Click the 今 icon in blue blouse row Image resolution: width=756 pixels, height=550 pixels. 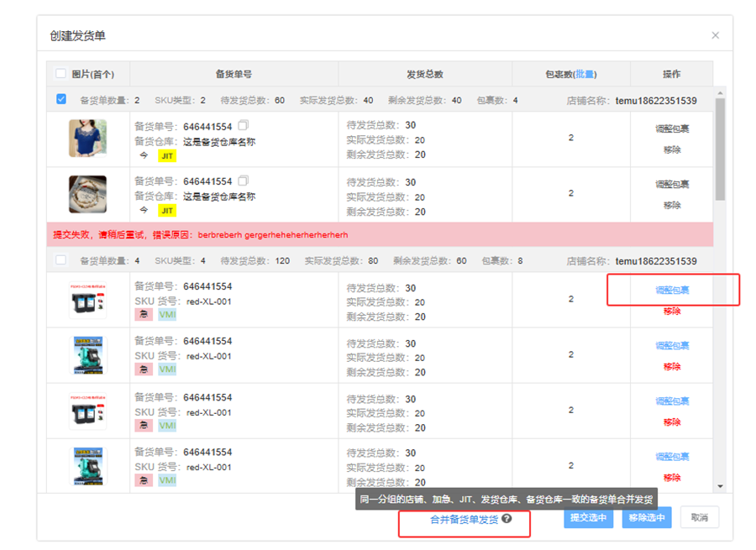point(144,155)
